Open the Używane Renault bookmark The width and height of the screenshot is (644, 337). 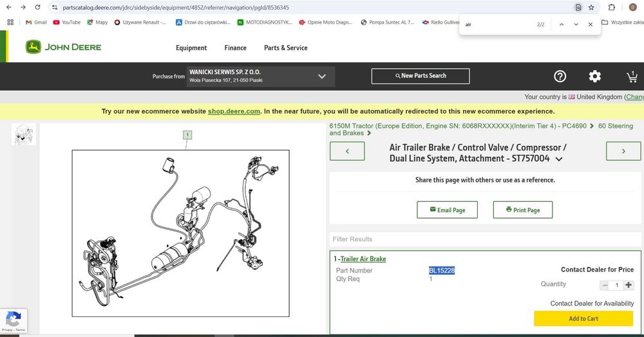[140, 22]
